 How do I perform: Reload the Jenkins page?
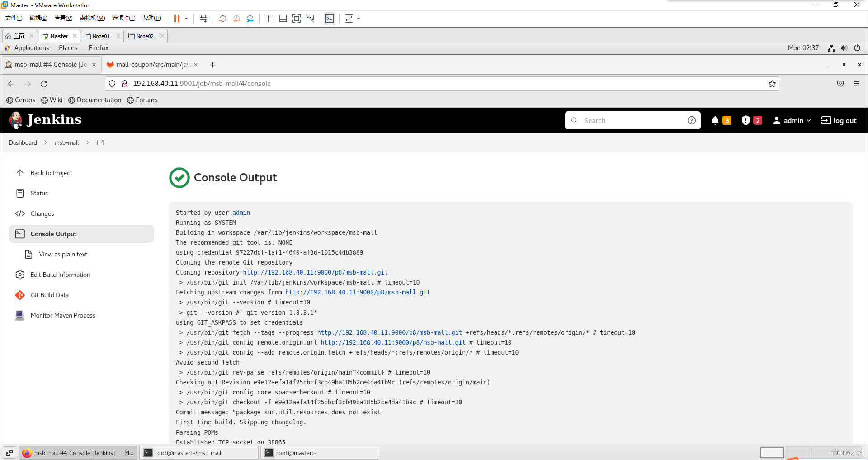(44, 84)
